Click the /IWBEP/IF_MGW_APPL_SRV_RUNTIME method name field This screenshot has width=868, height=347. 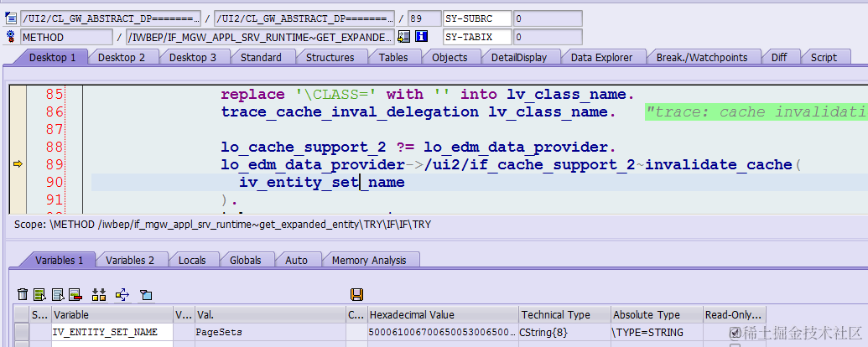click(x=261, y=37)
